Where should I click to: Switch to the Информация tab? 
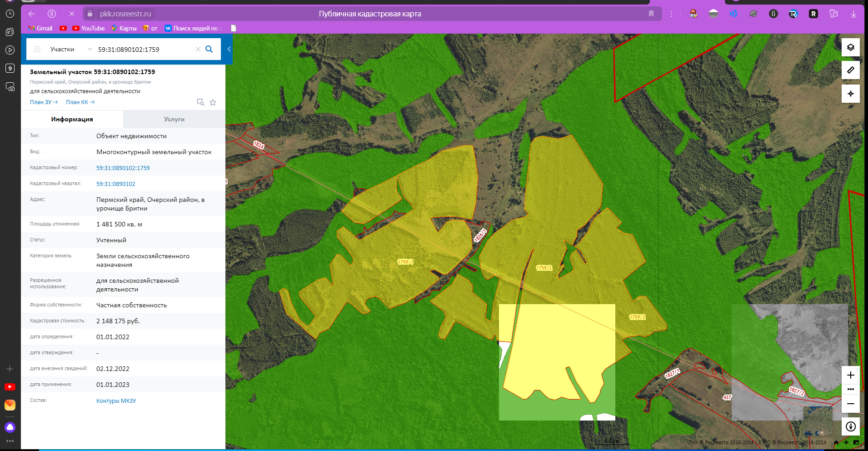pyautogui.click(x=72, y=119)
